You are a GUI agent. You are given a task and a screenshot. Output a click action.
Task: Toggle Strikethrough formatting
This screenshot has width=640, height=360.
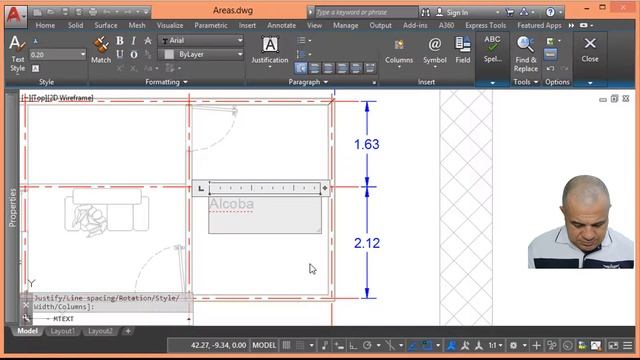coord(148,40)
